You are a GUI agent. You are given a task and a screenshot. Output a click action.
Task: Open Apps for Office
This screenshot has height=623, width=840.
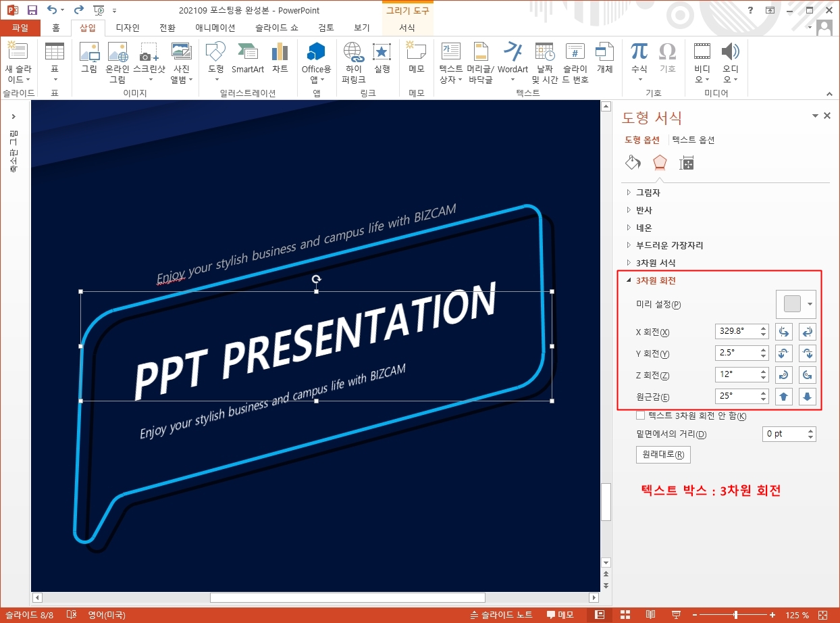coord(316,62)
